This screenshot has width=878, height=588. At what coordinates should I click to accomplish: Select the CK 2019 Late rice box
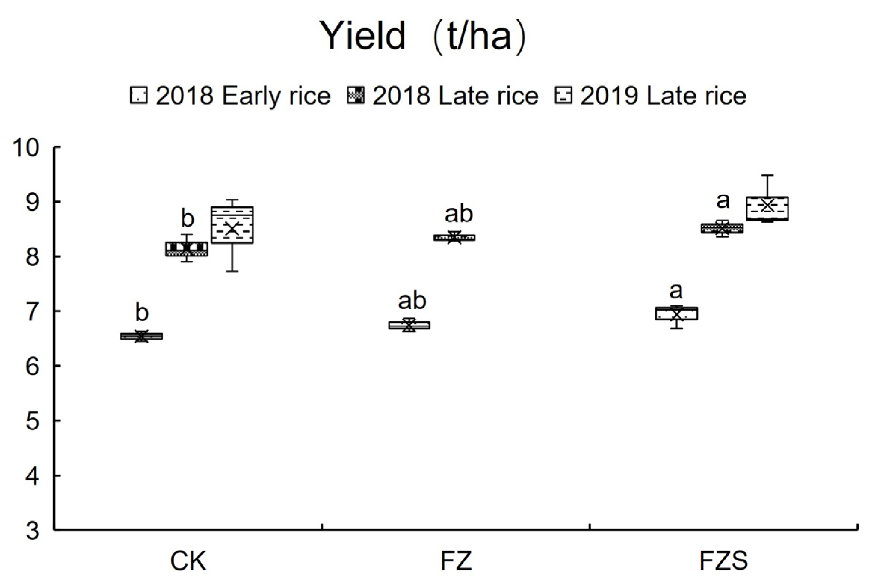(x=232, y=225)
